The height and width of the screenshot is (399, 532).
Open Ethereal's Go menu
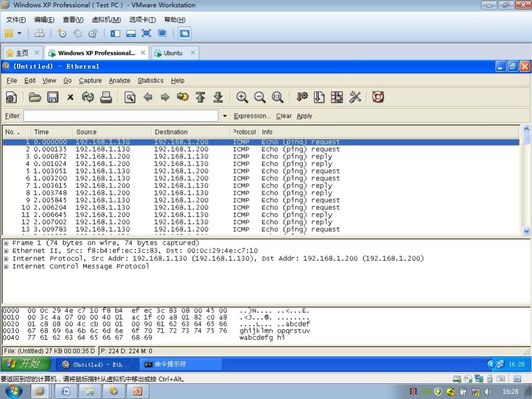(x=68, y=81)
